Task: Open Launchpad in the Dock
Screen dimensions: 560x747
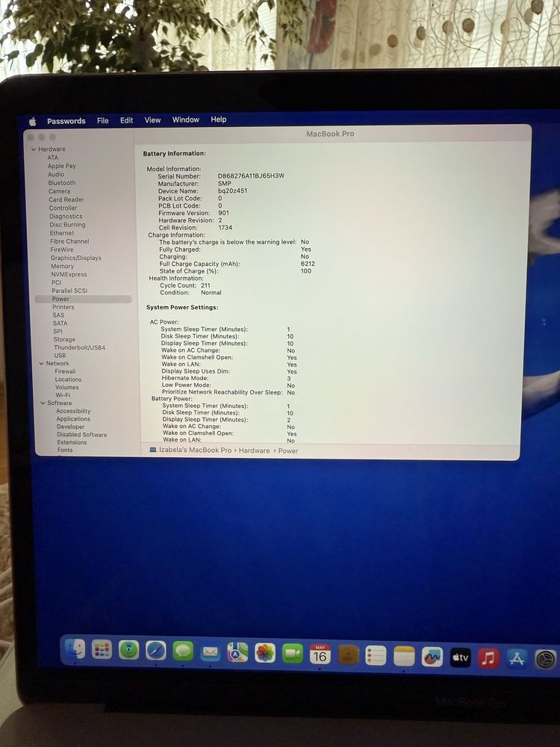Action: [x=102, y=649]
